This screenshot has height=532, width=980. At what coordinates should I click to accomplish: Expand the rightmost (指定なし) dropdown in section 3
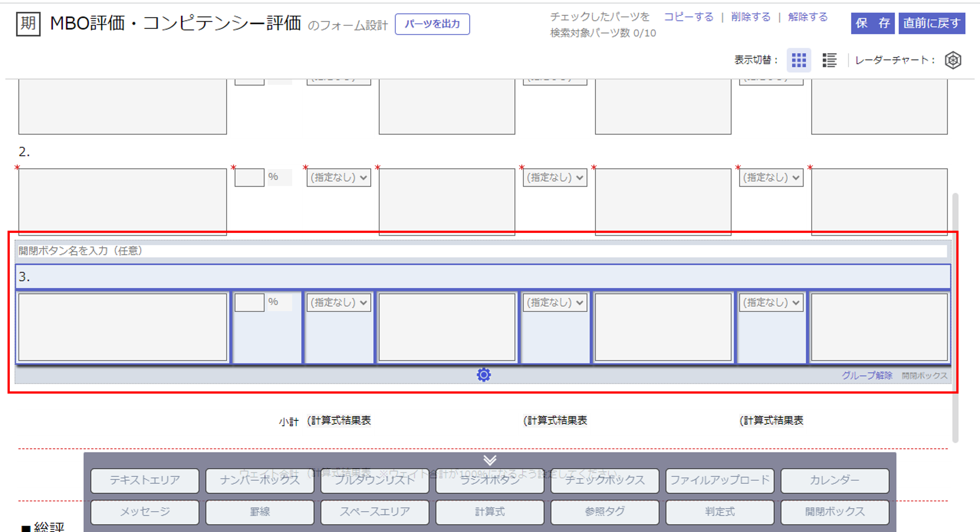(x=771, y=302)
